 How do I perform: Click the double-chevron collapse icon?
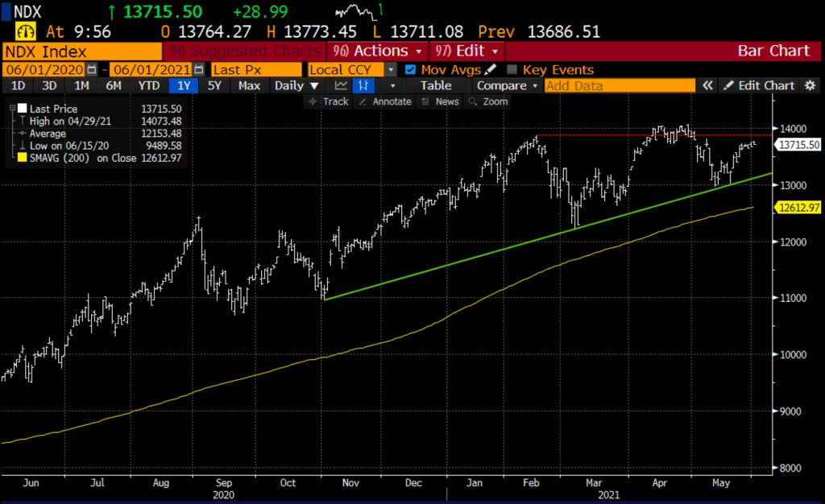click(x=707, y=85)
